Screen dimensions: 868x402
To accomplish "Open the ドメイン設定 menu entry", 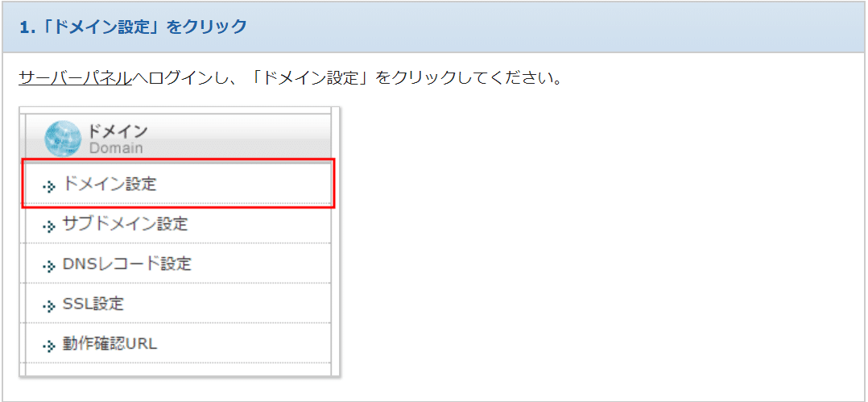I will tap(110, 184).
